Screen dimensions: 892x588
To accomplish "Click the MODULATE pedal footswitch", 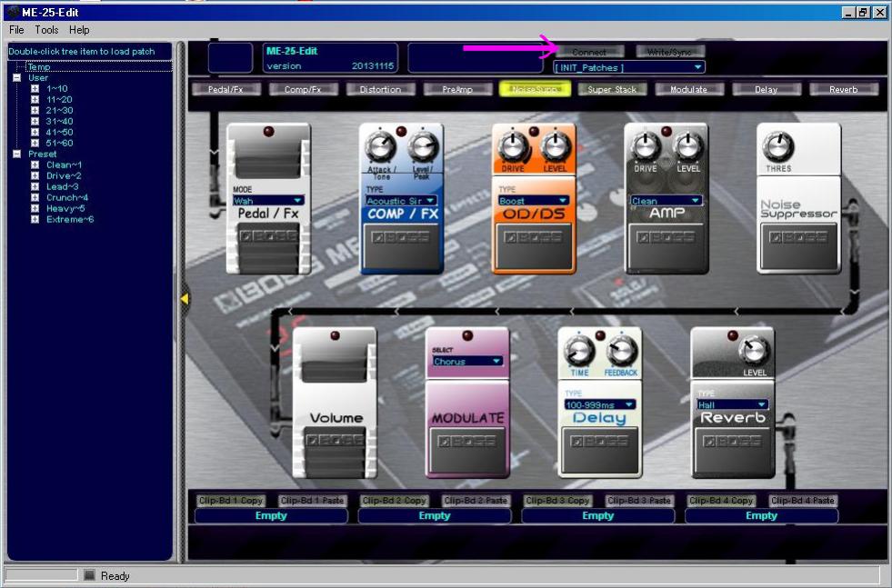I will 467,451.
